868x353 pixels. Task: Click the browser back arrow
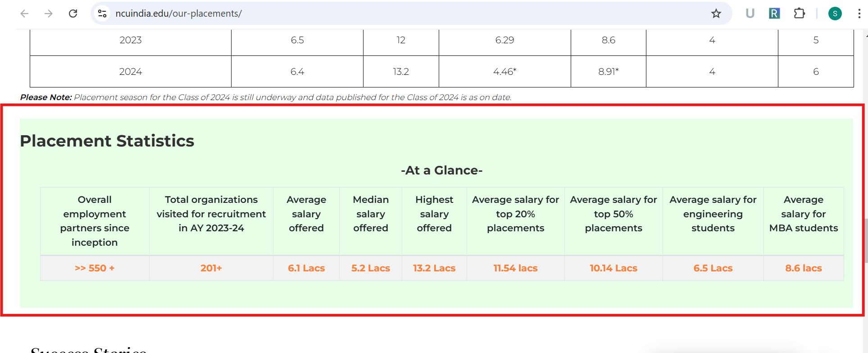[25, 14]
